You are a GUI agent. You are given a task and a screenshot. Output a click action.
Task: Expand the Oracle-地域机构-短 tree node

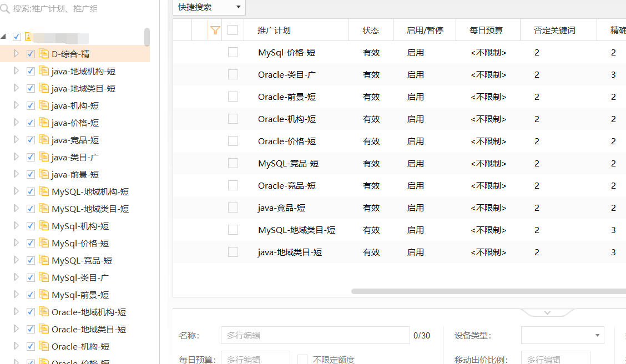(16, 311)
